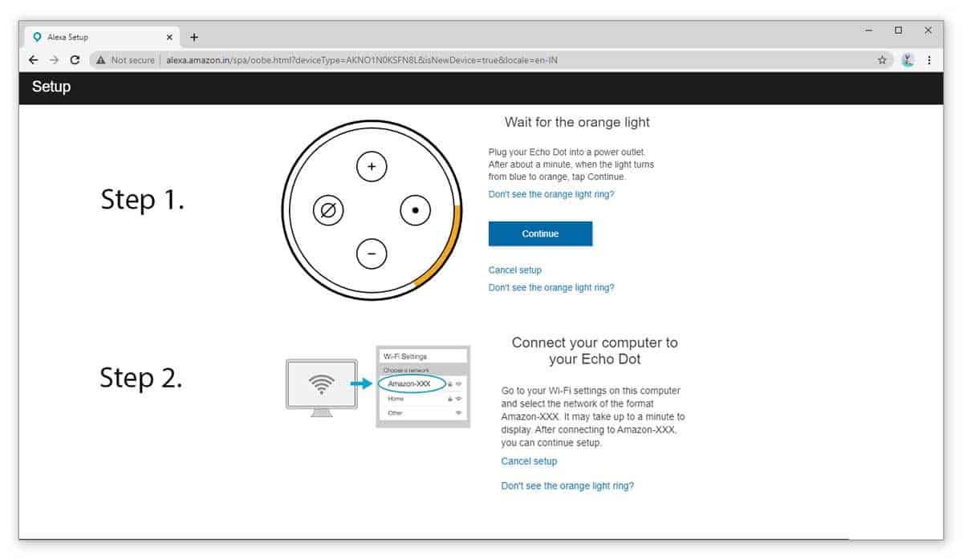Open a new browser tab
This screenshot has height=560, width=963.
[x=194, y=37]
